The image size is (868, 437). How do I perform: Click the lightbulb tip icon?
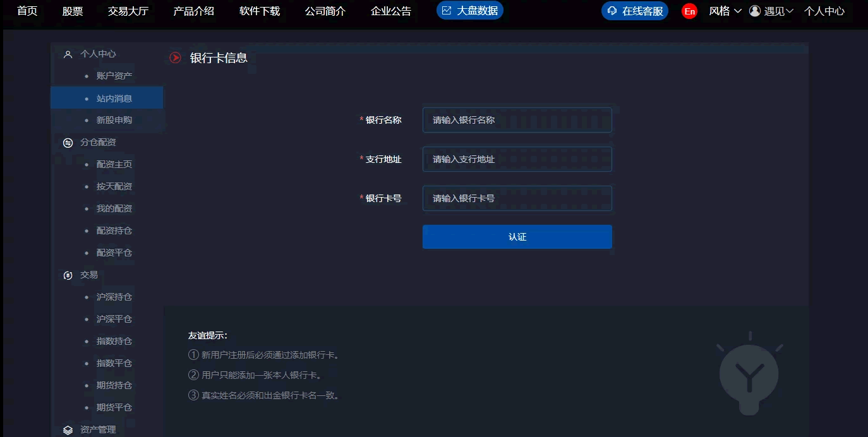[x=749, y=374]
